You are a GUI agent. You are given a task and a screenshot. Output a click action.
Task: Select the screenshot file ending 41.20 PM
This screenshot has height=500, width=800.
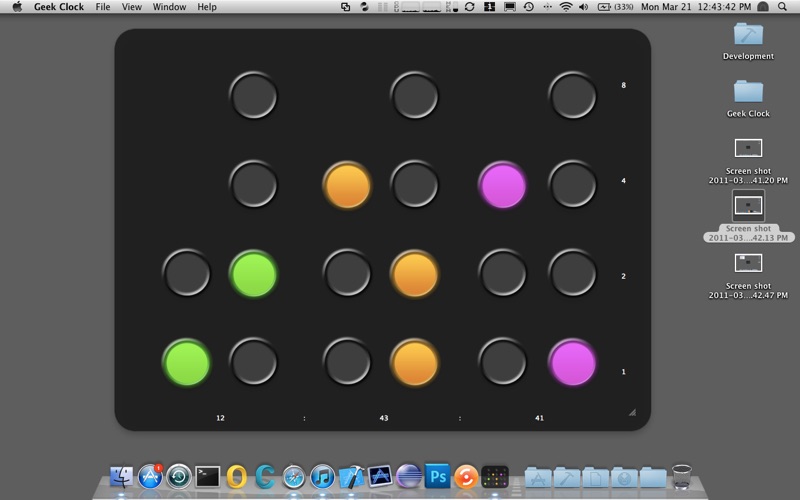coord(748,148)
